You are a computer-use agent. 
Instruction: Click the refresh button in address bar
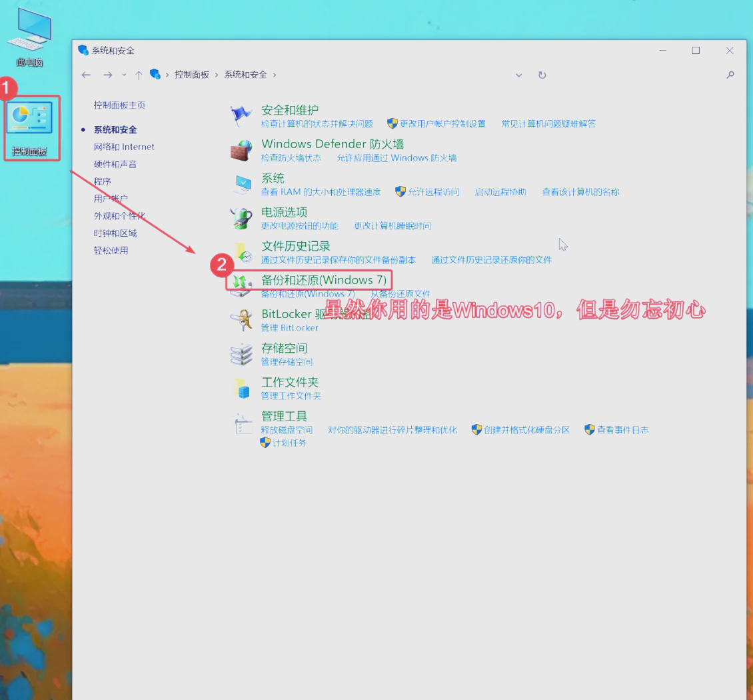pos(542,75)
